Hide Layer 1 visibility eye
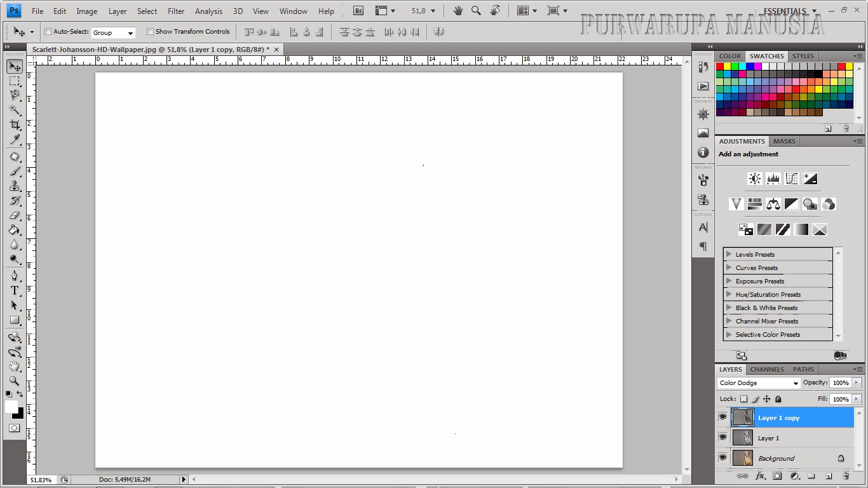The image size is (868, 488). pos(722,437)
